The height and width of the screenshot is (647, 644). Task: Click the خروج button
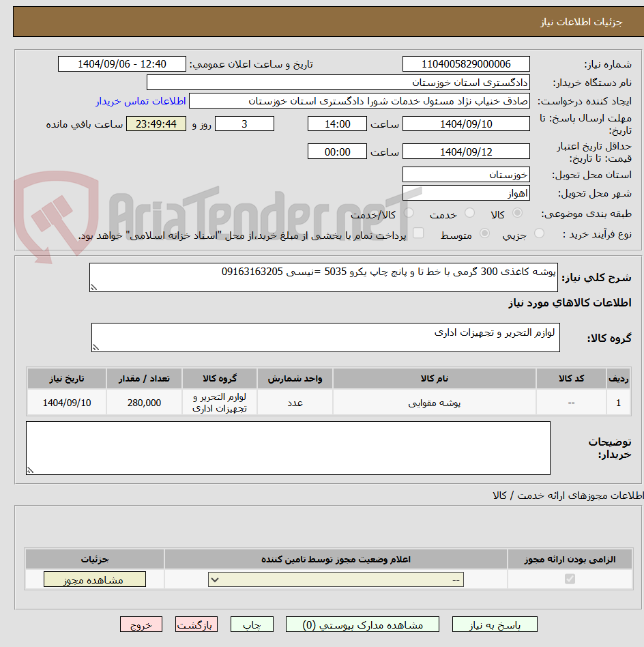pyautogui.click(x=141, y=624)
